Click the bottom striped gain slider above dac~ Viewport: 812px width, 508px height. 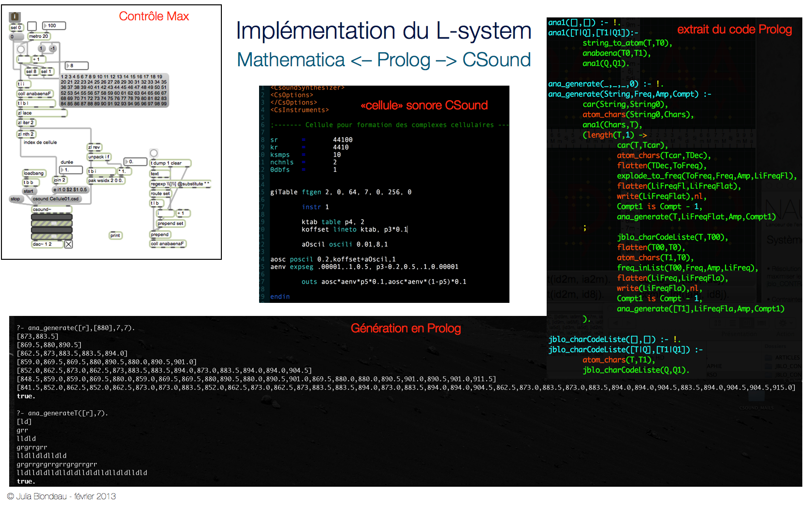pos(52,237)
